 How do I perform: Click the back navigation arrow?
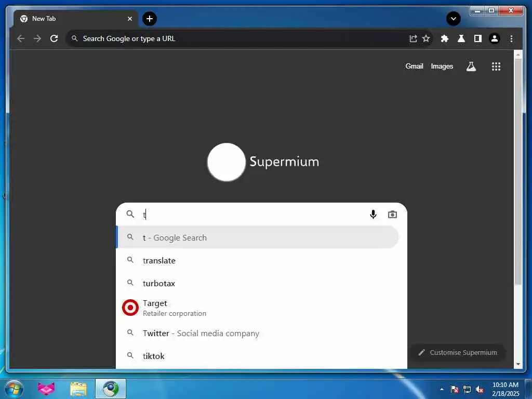tap(21, 38)
